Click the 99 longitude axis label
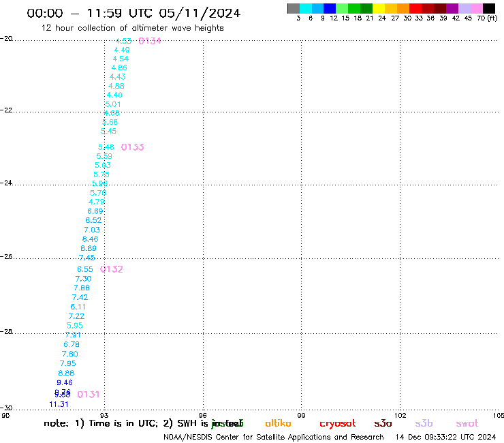The height and width of the screenshot is (443, 504). pos(301,415)
